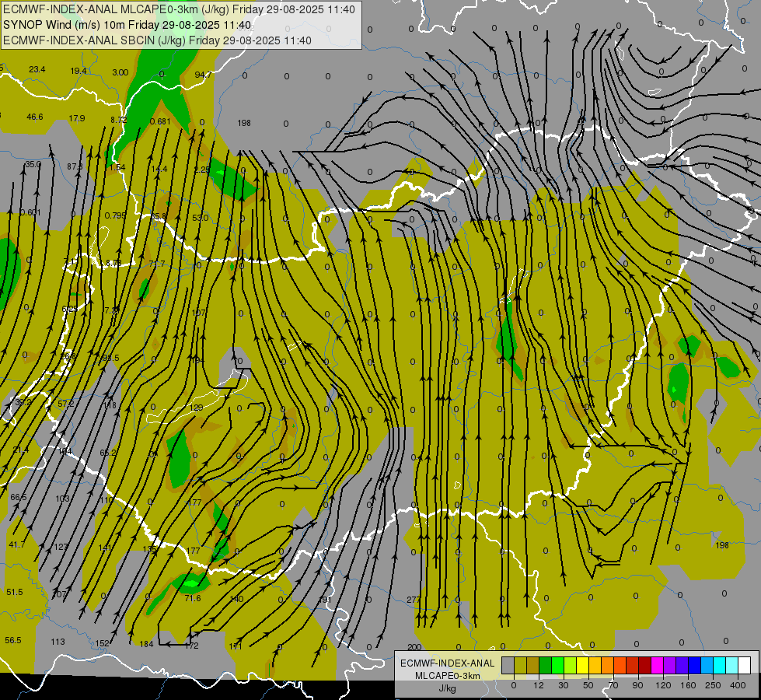The height and width of the screenshot is (700, 761).
Task: Select the white legend swatch at the scale end
Action: (x=744, y=666)
